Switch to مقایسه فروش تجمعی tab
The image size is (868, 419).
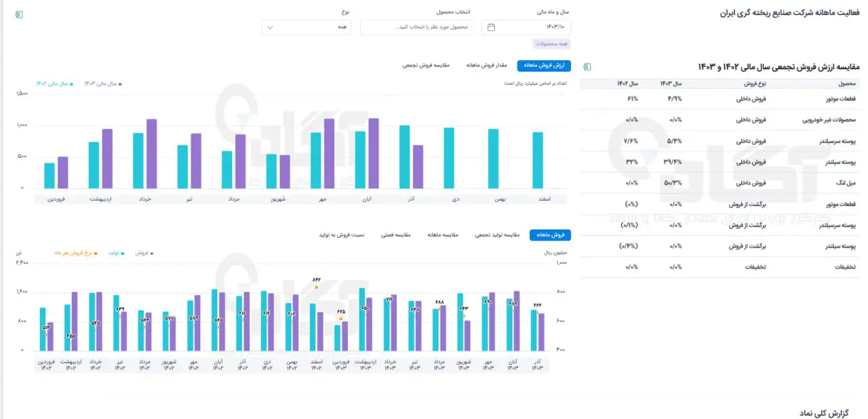[426, 66]
